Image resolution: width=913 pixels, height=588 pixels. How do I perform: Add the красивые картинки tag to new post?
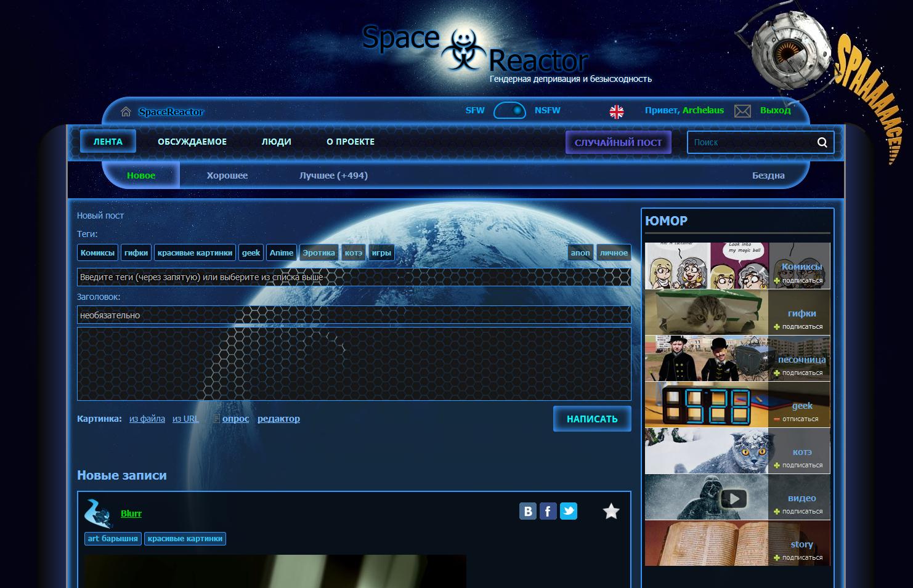(195, 252)
